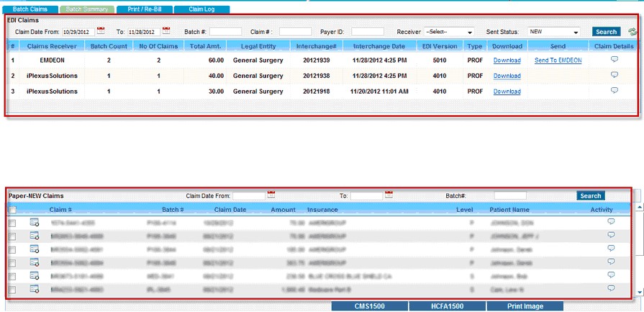Open claim details comment icon for EMDEON row
Image resolution: width=644 pixels, height=312 pixels.
point(614,60)
